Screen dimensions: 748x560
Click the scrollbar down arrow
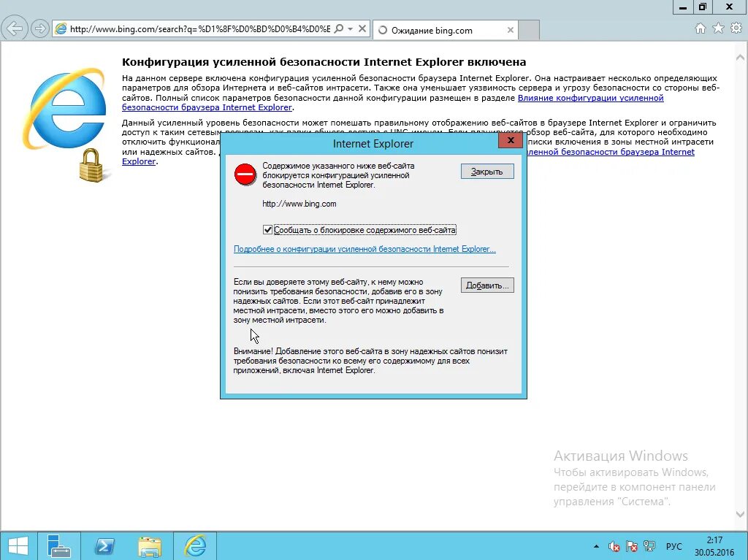pyautogui.click(x=741, y=514)
